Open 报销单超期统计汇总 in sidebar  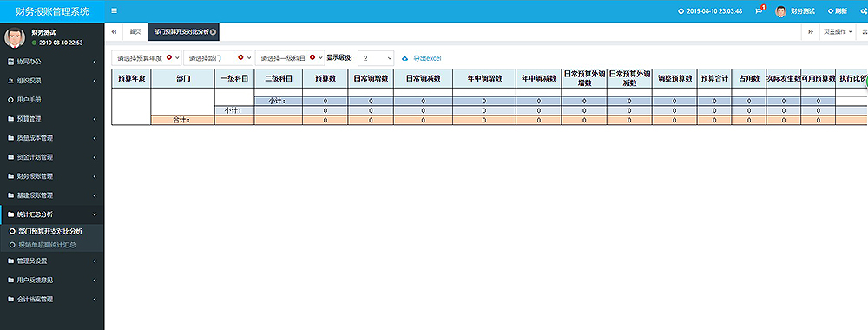point(47,245)
